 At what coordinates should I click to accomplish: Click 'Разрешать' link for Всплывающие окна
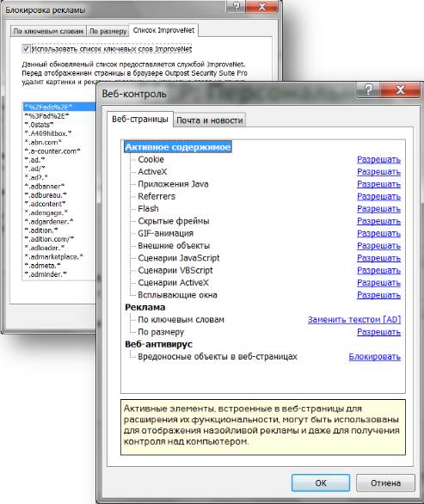(378, 295)
